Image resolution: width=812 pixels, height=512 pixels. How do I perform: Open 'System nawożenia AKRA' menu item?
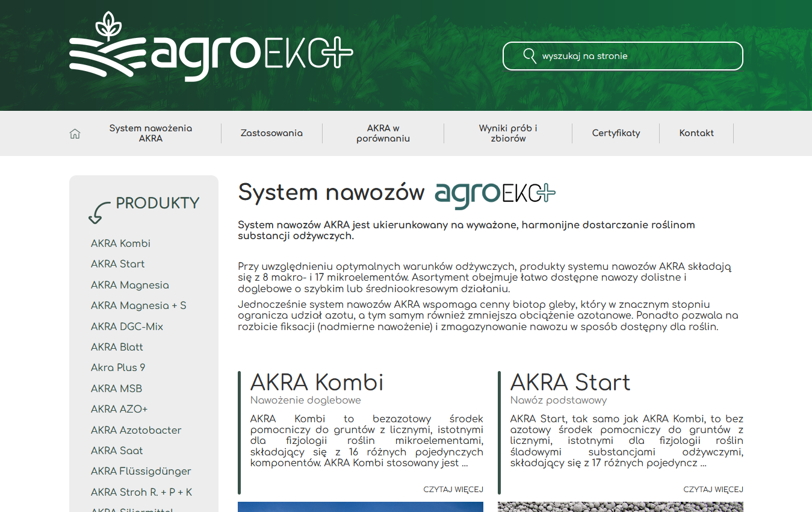pyautogui.click(x=150, y=133)
